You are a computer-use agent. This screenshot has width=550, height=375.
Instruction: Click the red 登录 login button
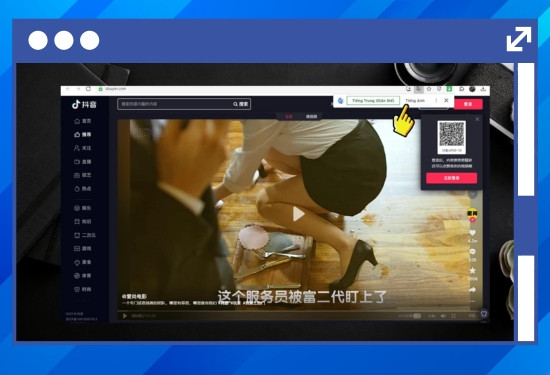pyautogui.click(x=468, y=104)
